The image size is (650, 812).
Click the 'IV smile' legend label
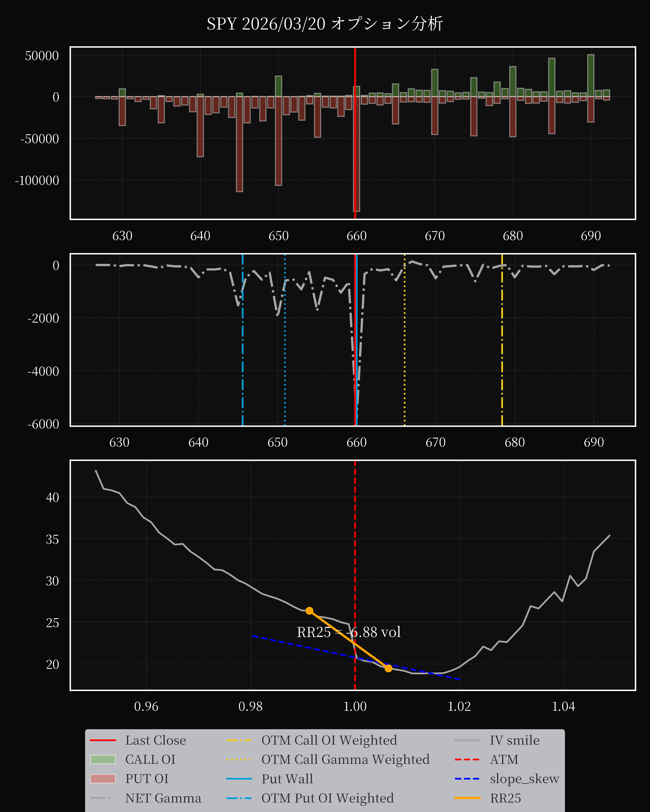tap(515, 740)
